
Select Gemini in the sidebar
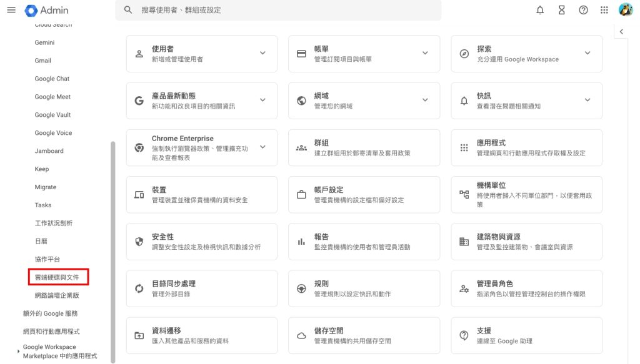(x=44, y=42)
